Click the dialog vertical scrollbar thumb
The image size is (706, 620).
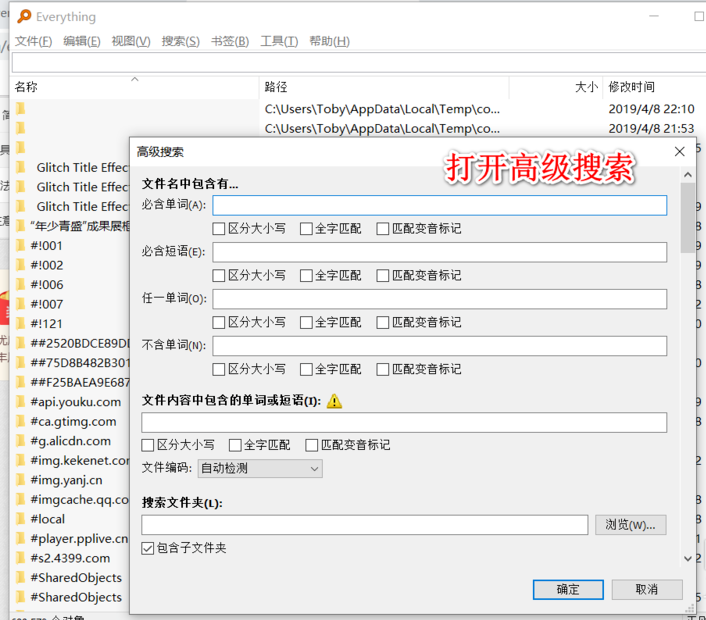tap(688, 218)
